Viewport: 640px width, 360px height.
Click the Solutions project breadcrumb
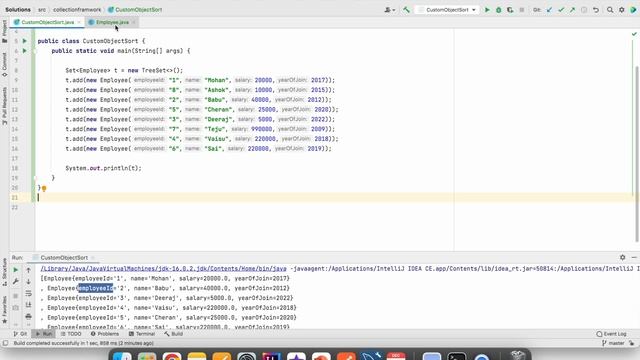click(x=18, y=9)
